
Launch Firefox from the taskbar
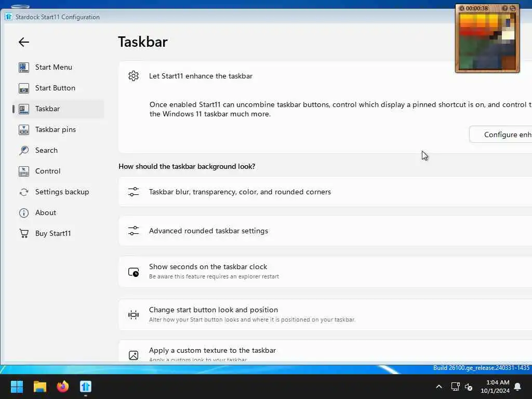click(63, 387)
